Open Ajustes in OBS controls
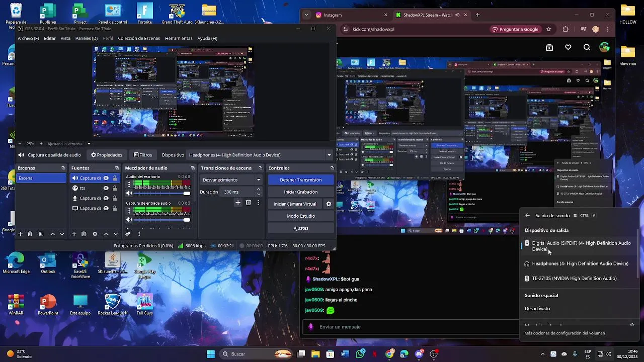This screenshot has height=362, width=644. coord(301,228)
